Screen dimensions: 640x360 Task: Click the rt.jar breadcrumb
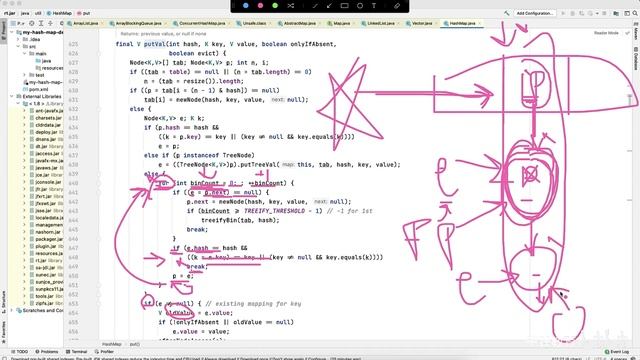pyautogui.click(x=10, y=13)
